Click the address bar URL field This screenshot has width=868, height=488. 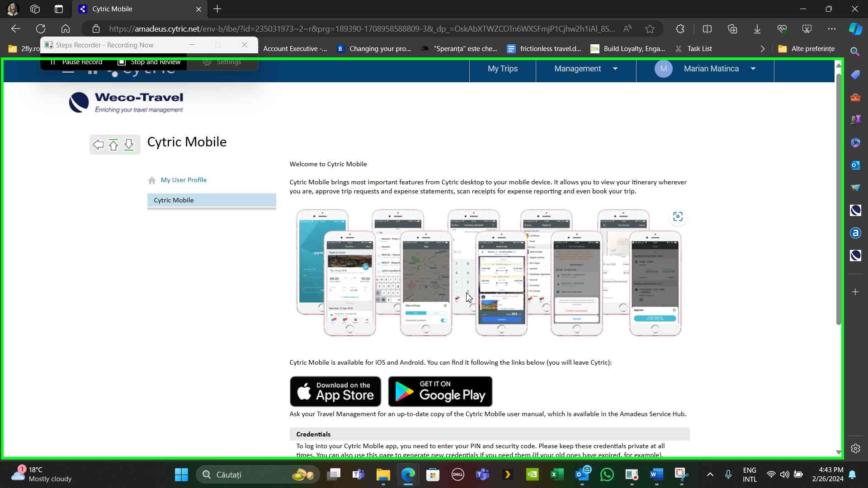(x=362, y=29)
